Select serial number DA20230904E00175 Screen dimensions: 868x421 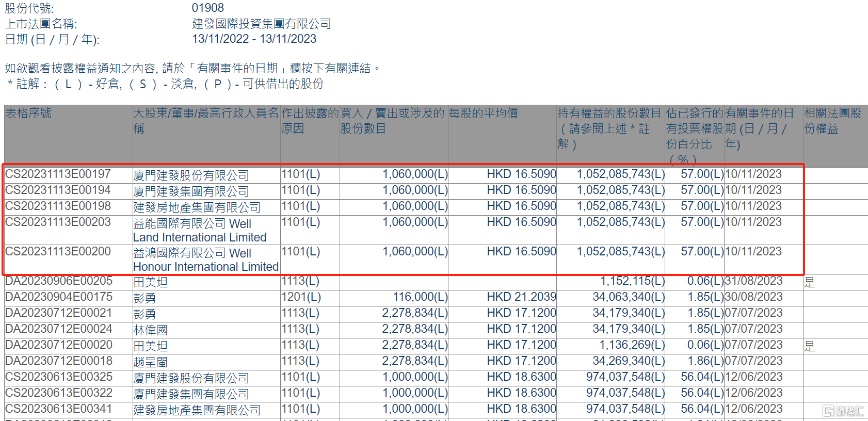[x=59, y=297]
